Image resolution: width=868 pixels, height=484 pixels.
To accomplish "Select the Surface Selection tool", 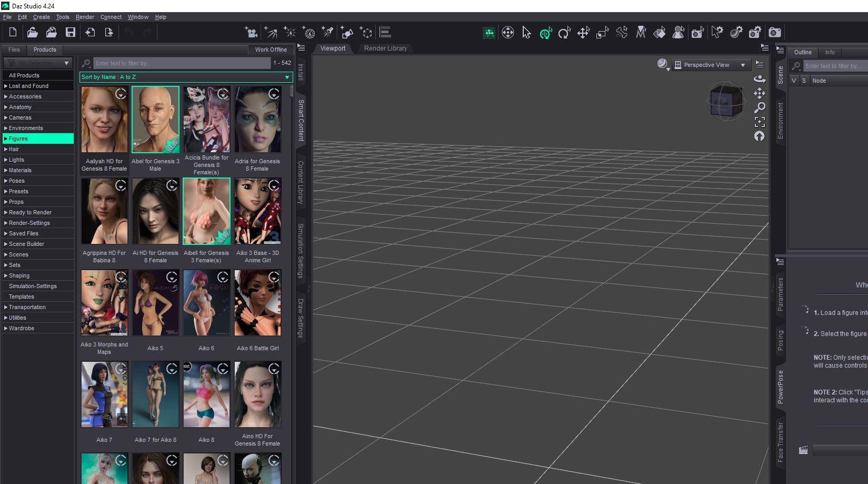I will [660, 33].
